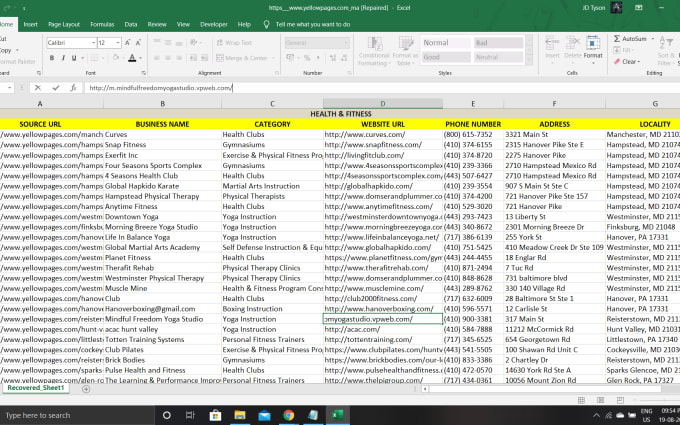The width and height of the screenshot is (680, 425).
Task: Toggle Bold formatting button
Action: click(52, 58)
